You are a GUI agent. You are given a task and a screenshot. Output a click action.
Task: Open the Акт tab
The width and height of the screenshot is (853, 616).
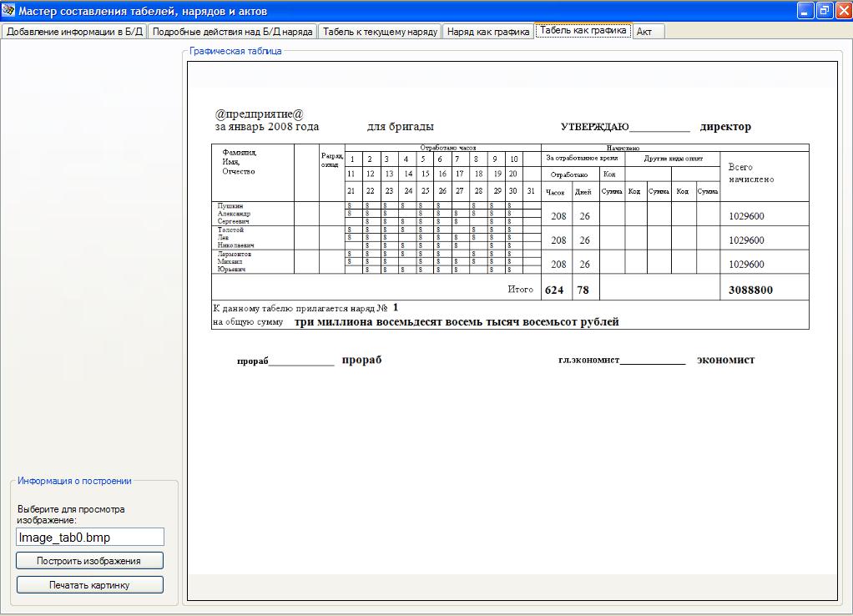(644, 32)
